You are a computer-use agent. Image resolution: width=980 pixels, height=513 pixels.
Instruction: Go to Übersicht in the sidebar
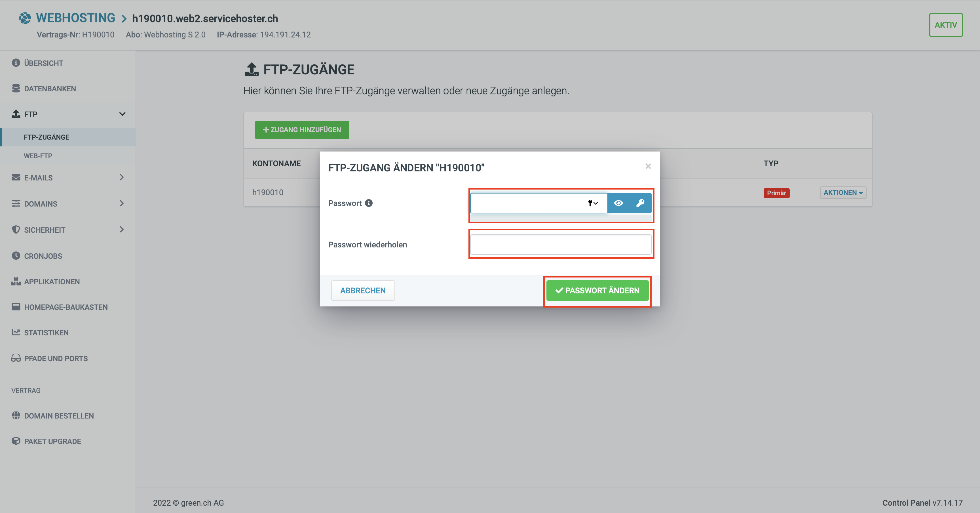pyautogui.click(x=43, y=63)
